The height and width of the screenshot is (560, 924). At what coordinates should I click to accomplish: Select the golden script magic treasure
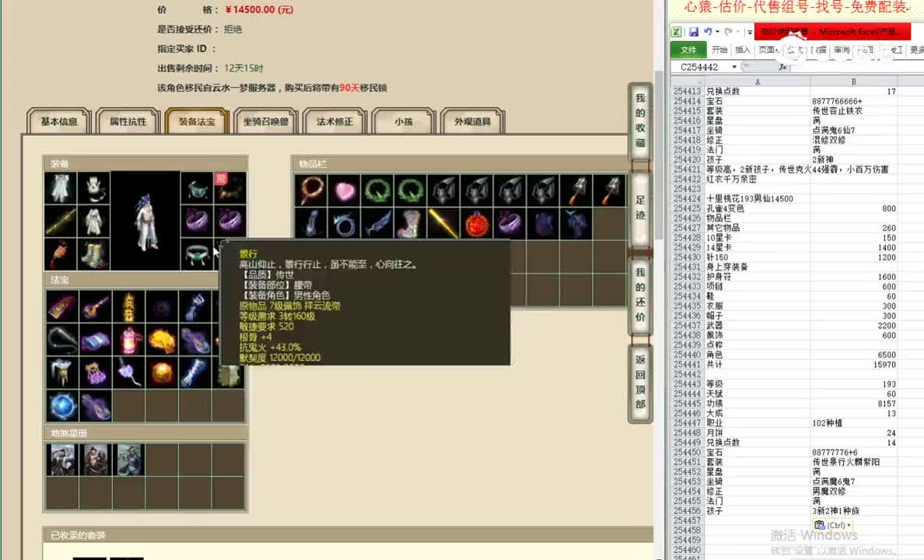[x=128, y=306]
